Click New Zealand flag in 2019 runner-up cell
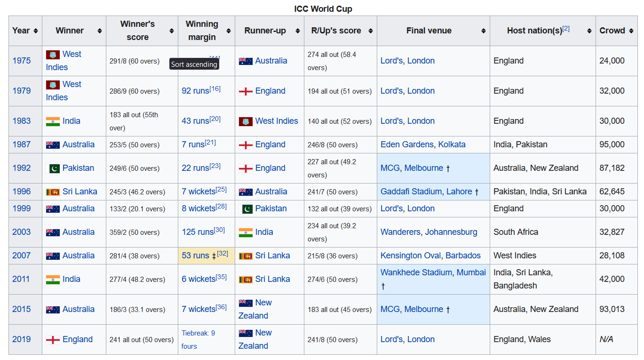 point(246,333)
